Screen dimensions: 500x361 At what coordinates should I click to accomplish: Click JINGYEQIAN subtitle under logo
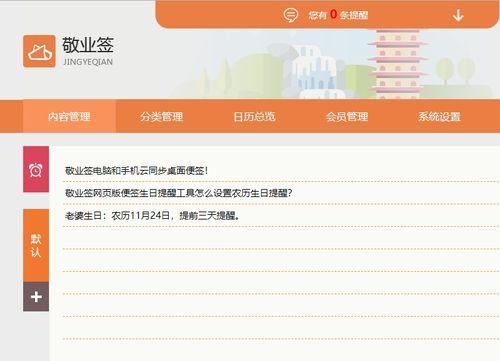[88, 62]
